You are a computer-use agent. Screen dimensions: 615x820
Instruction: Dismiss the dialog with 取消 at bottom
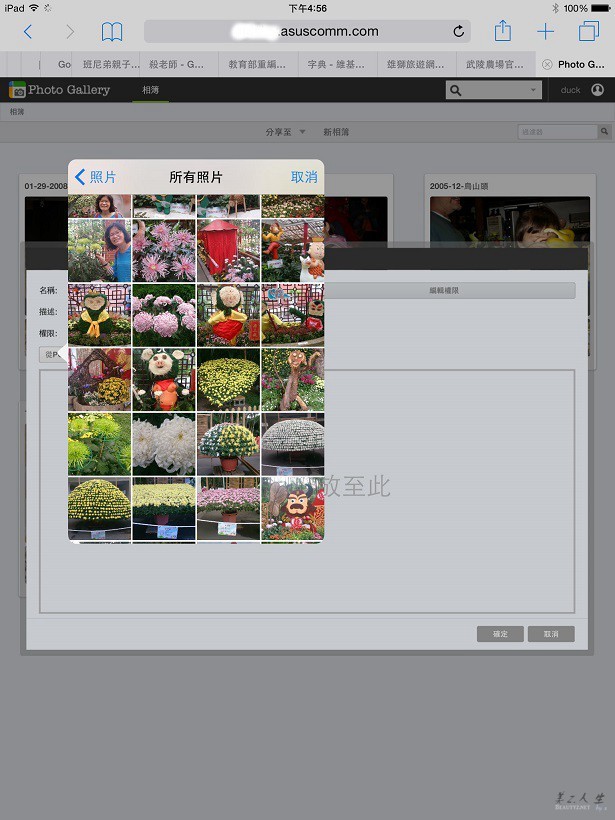551,634
